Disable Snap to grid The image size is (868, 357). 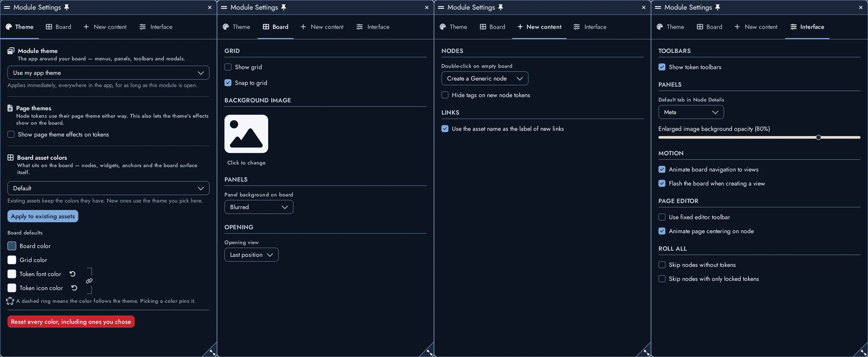(228, 83)
